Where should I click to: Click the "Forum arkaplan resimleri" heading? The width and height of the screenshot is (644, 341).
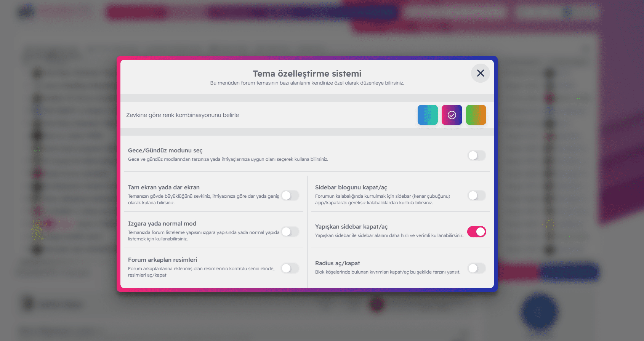162,260
